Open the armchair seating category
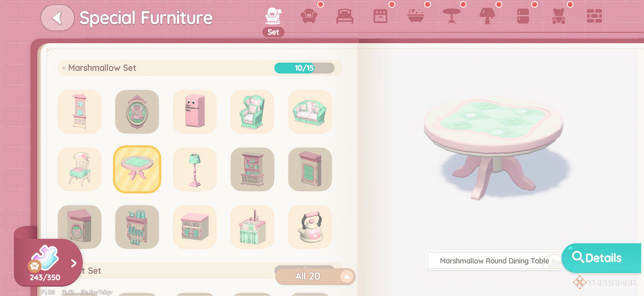Viewport: 644px width, 296px height. click(x=309, y=16)
